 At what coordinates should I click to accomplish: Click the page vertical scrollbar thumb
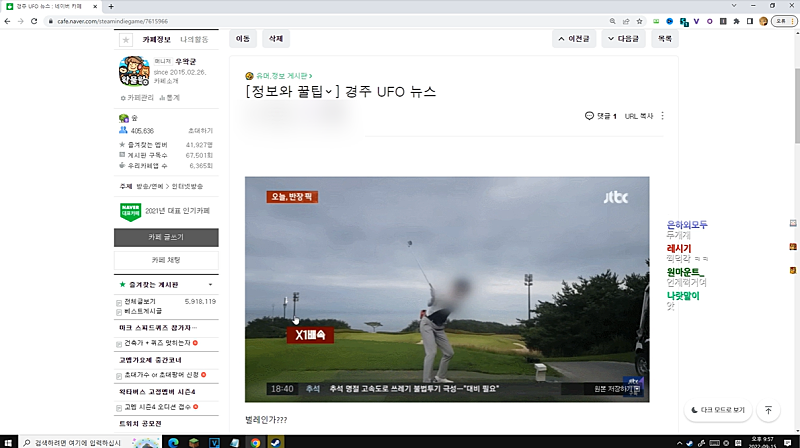point(796,105)
